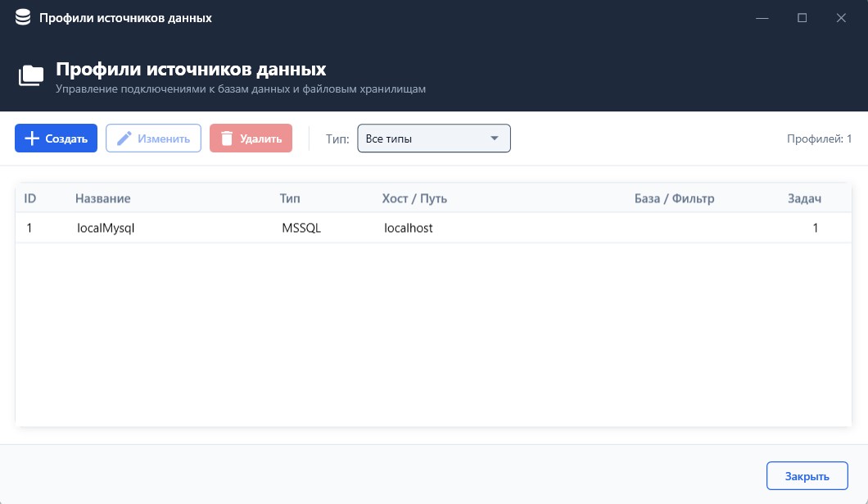This screenshot has width=868, height=504.
Task: Click the pencil icon on the Изменить button
Action: (x=124, y=138)
